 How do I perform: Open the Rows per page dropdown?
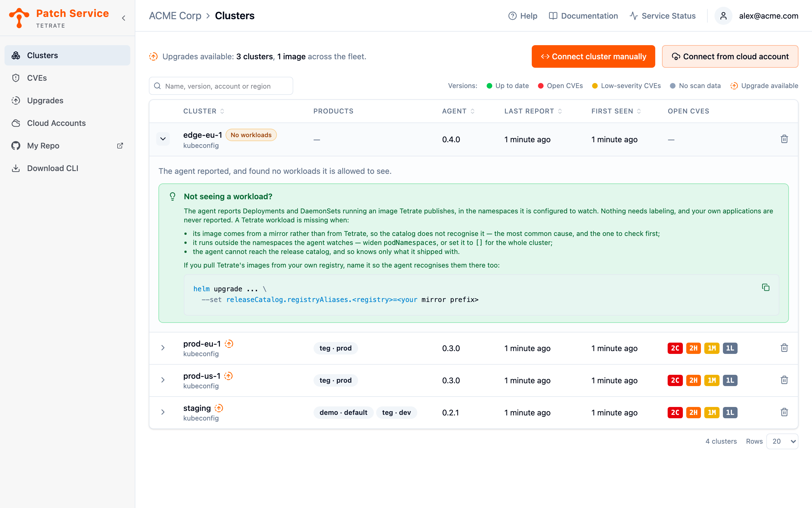click(782, 441)
